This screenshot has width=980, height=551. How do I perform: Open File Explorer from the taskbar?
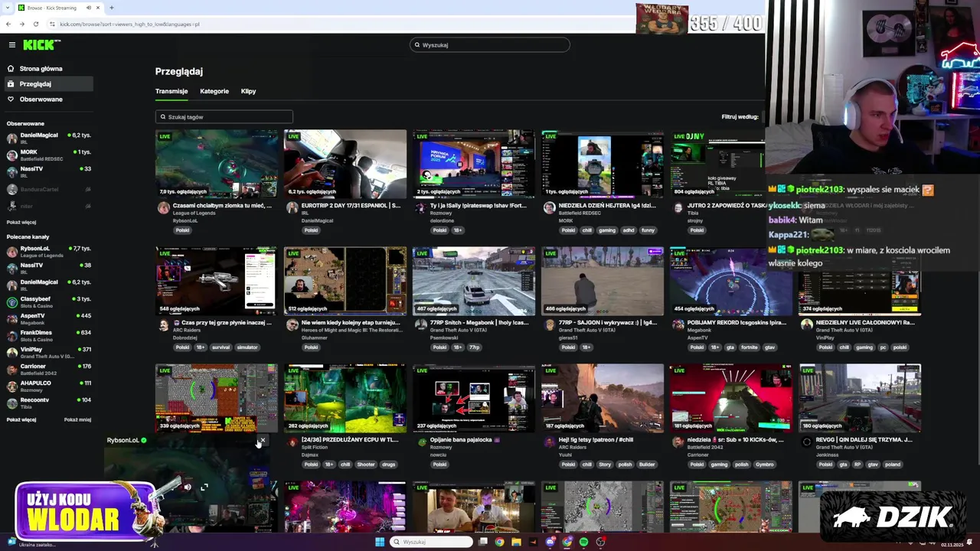(x=516, y=542)
